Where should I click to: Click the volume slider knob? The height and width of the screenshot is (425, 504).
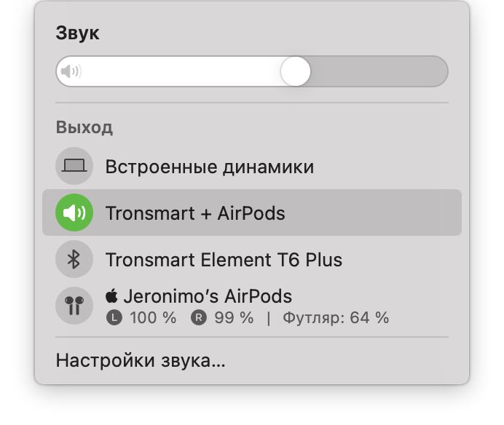tap(295, 71)
